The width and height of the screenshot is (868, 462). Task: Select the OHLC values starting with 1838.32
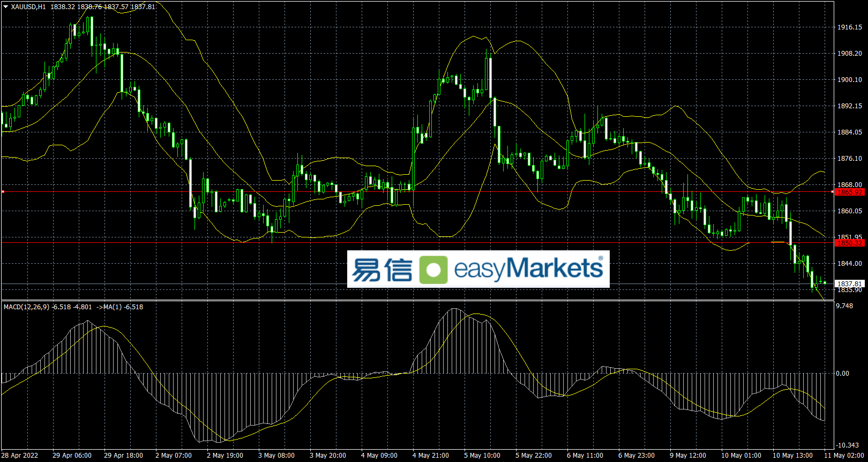pyautogui.click(x=103, y=7)
